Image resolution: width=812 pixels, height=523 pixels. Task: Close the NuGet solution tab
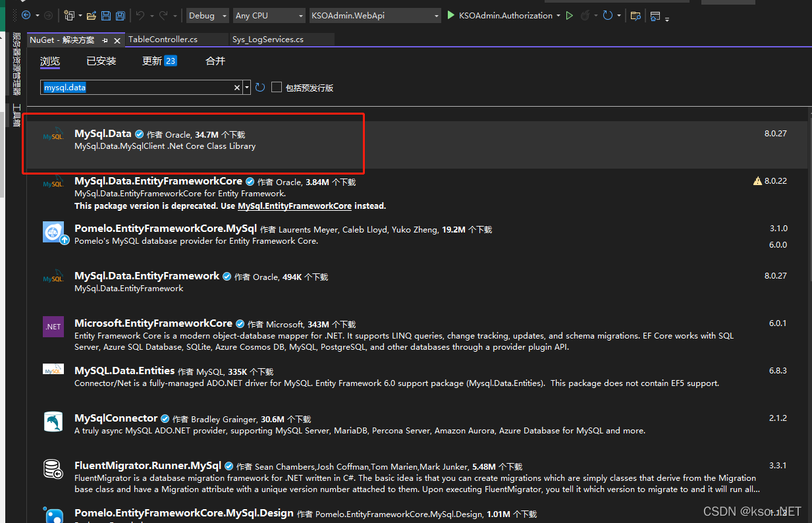[x=118, y=40]
